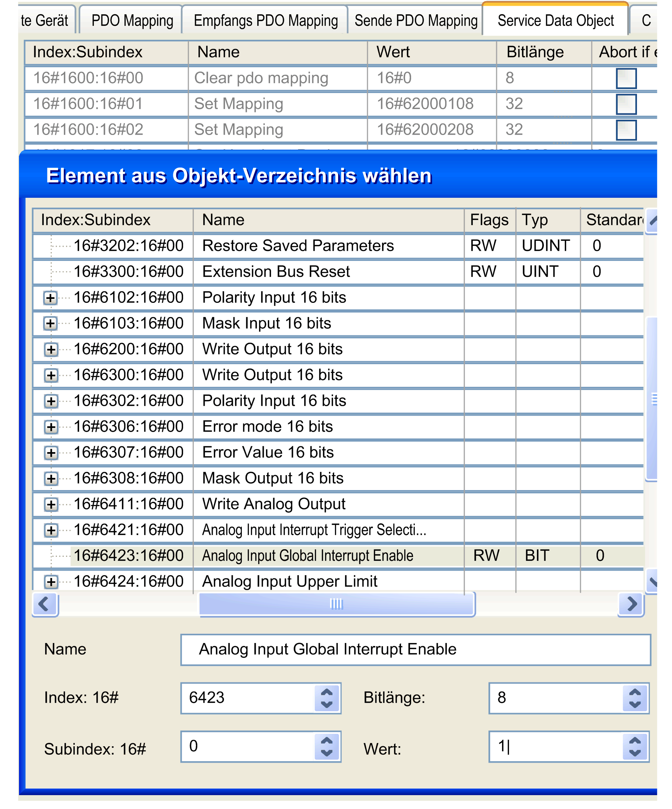Select the Restore Saved Parameters row
672x809 pixels.
(338, 246)
